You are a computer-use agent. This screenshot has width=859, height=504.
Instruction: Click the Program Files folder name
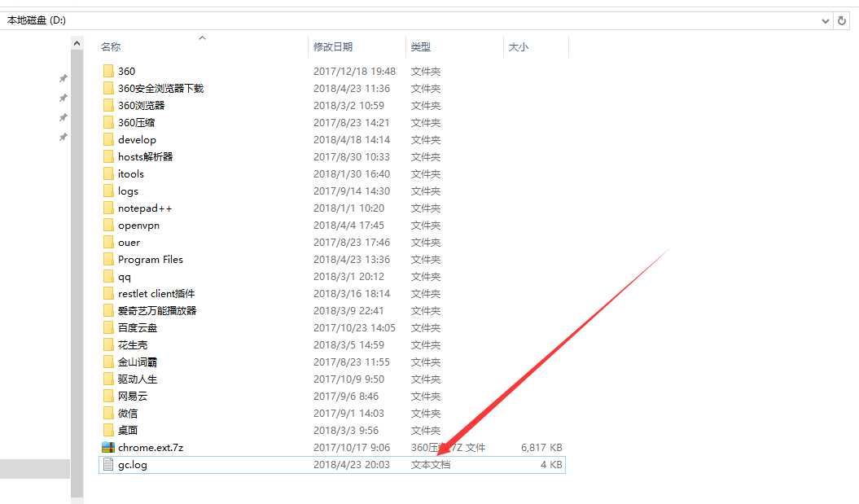(151, 259)
